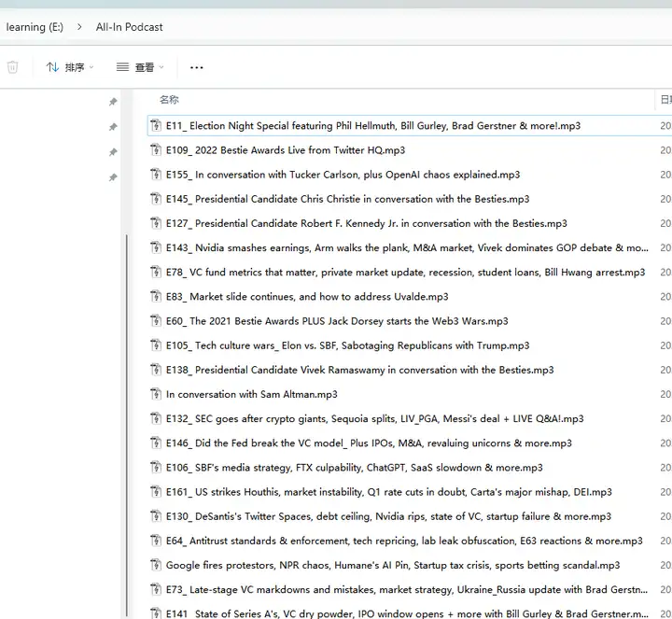Open the 排序 sort dropdown
672x619 pixels.
[69, 67]
